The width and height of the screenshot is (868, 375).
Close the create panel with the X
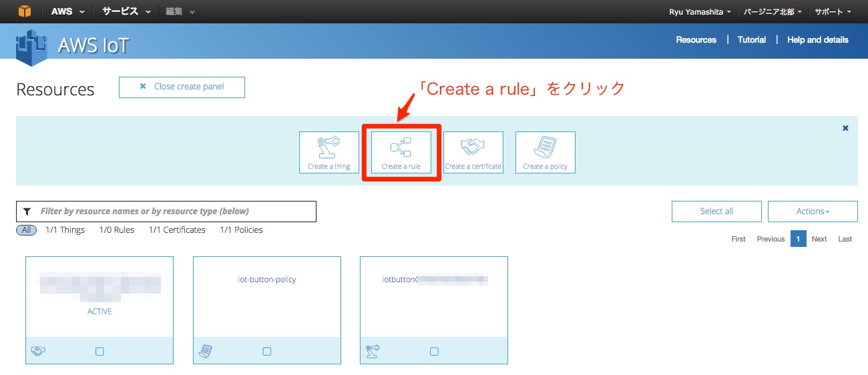(x=845, y=128)
